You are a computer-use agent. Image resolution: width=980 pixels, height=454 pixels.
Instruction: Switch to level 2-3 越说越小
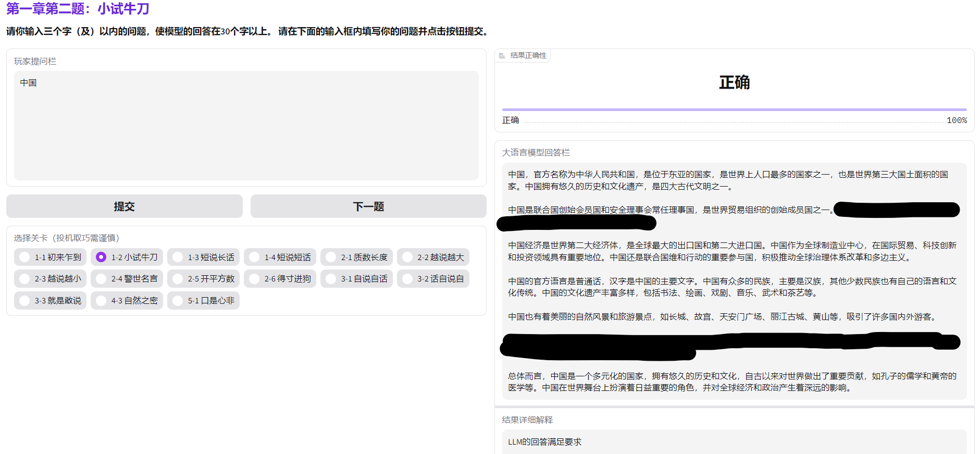[51, 279]
